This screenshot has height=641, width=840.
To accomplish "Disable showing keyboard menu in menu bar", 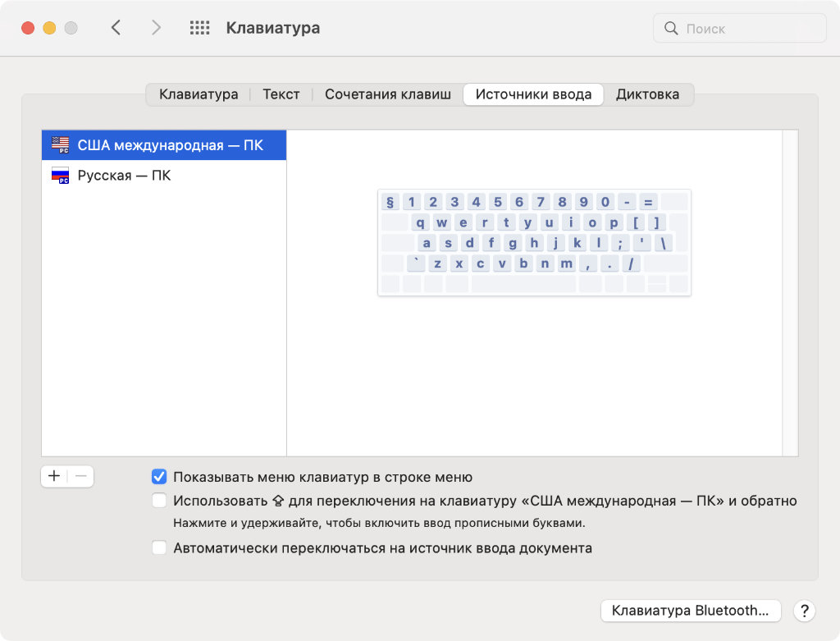I will [159, 477].
